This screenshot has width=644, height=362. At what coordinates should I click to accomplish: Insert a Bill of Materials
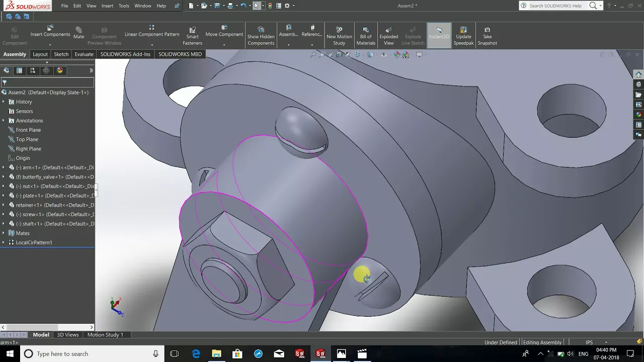366,36
